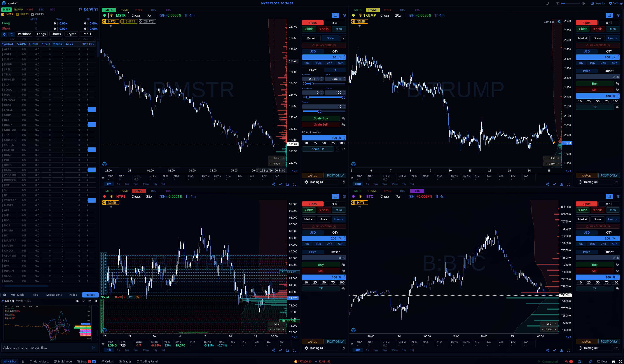
Task: Toggle BTC order panel layout button
Action: [609, 197]
